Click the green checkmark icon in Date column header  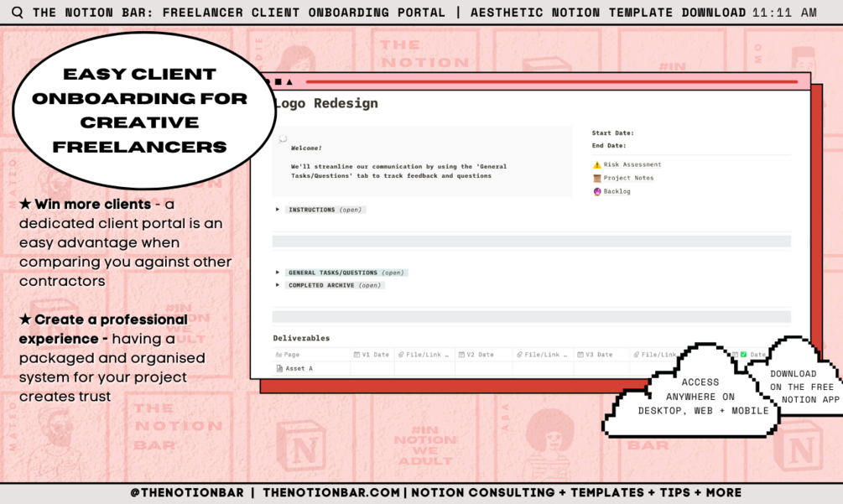[743, 355]
